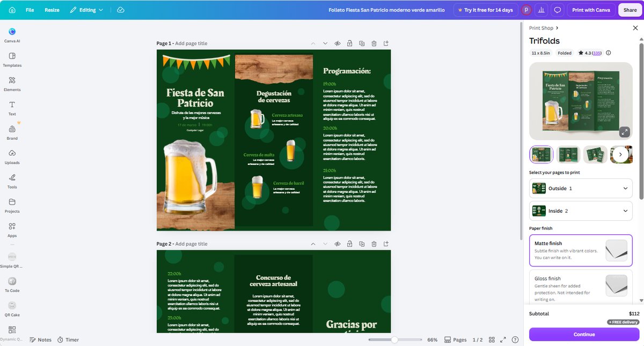The height and width of the screenshot is (346, 644).
Task: Open the comments icon in header
Action: (558, 10)
